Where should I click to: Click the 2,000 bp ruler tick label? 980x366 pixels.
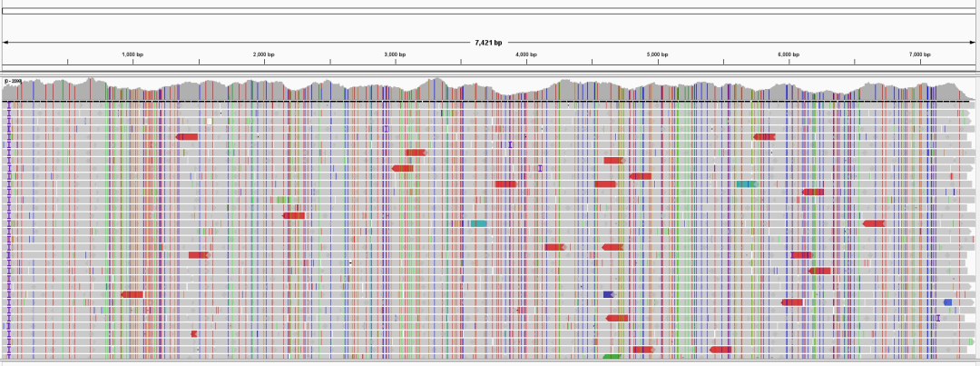click(264, 55)
